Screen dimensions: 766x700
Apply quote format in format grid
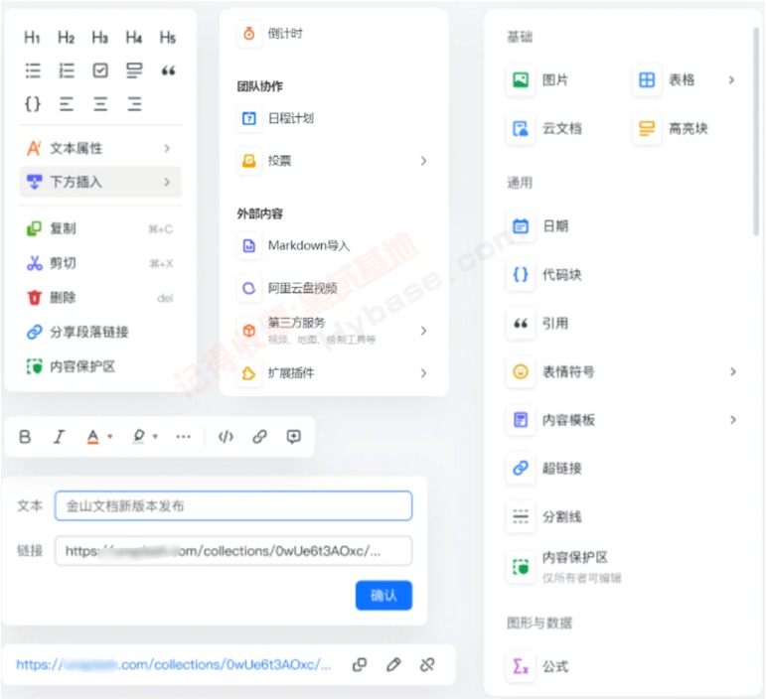tap(168, 70)
